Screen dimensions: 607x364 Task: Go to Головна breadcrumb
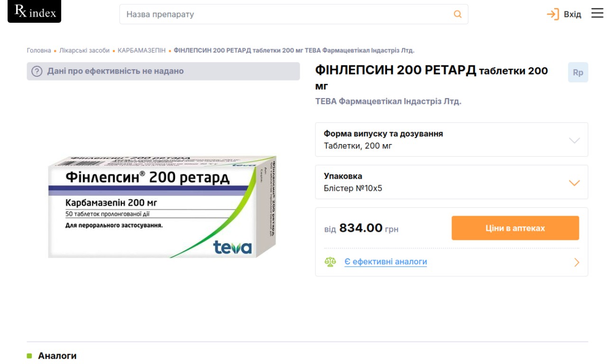(39, 50)
